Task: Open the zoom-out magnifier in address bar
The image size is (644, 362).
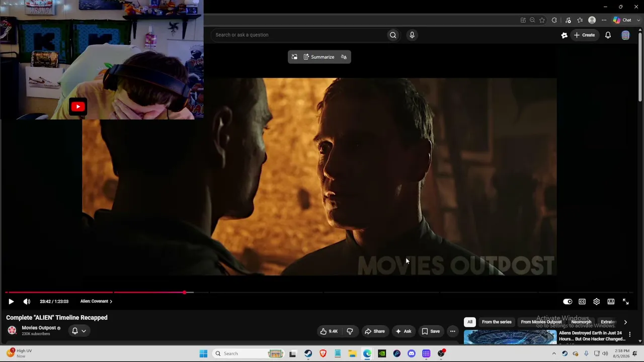Action: point(532,20)
